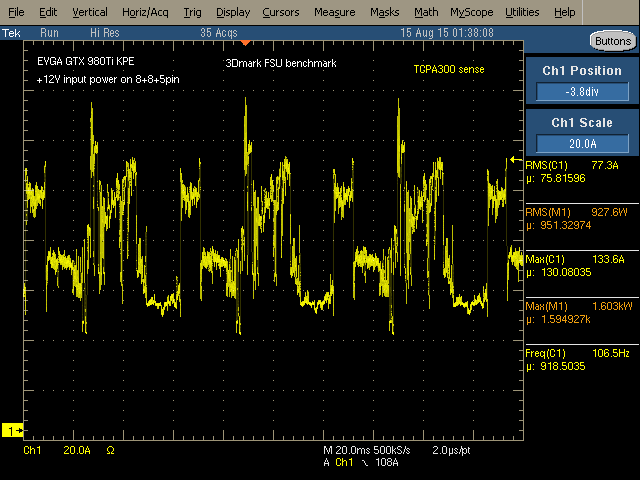Open the Help menu
The height and width of the screenshot is (480, 640).
coord(564,13)
